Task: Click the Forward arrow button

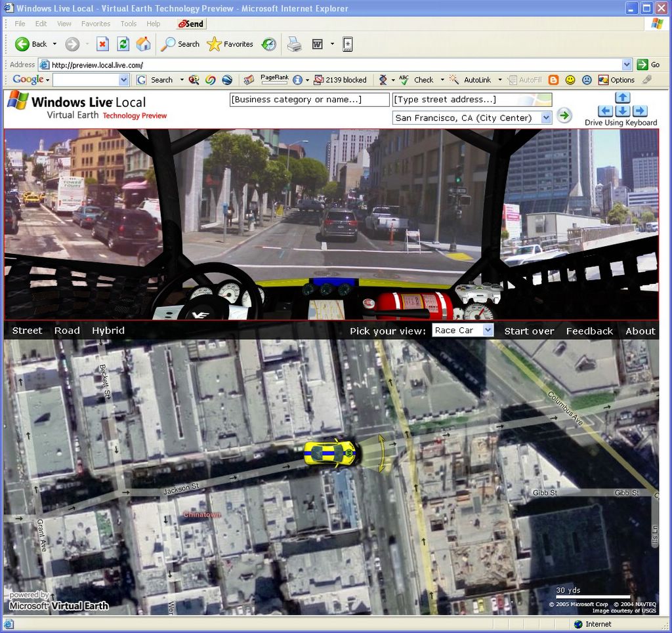Action: coord(72,44)
